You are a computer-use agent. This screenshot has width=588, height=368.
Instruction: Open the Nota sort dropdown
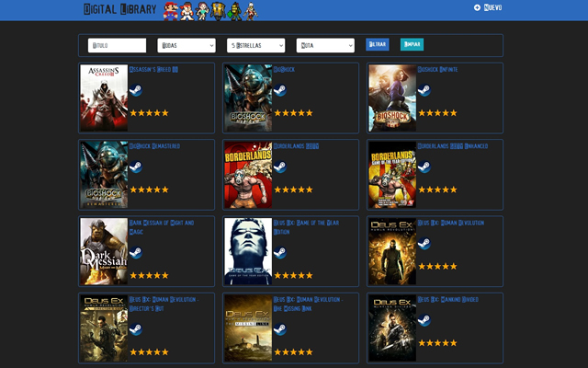tap(325, 45)
